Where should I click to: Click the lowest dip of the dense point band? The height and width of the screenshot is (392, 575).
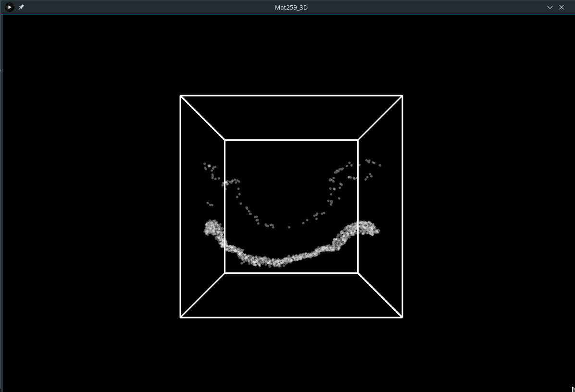[275, 262]
